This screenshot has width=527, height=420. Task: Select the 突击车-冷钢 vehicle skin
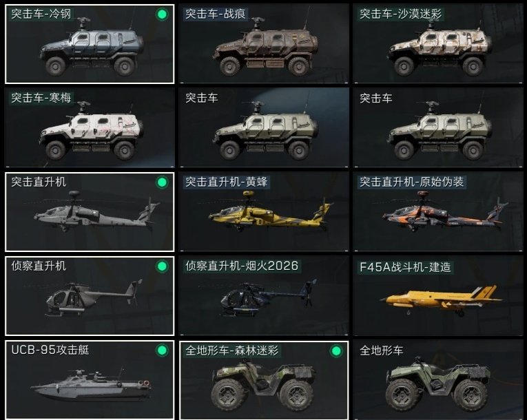pyautogui.click(x=90, y=44)
